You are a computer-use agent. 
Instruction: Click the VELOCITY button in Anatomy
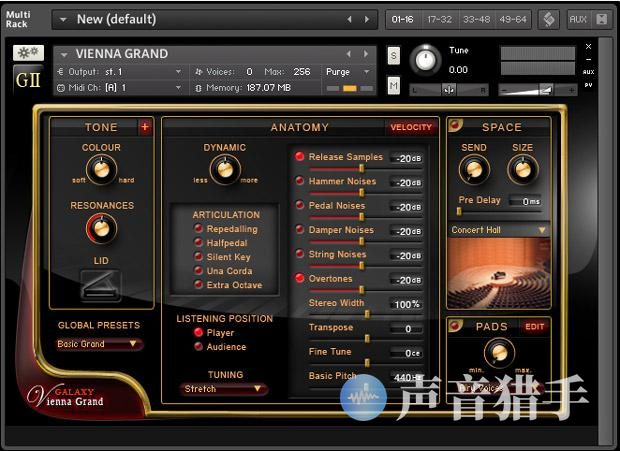411,127
